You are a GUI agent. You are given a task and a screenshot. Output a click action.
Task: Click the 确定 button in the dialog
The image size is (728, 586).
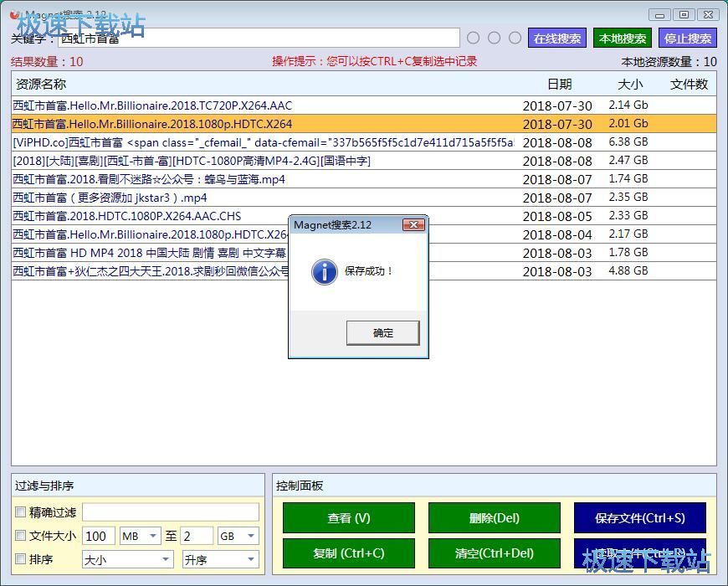click(382, 333)
